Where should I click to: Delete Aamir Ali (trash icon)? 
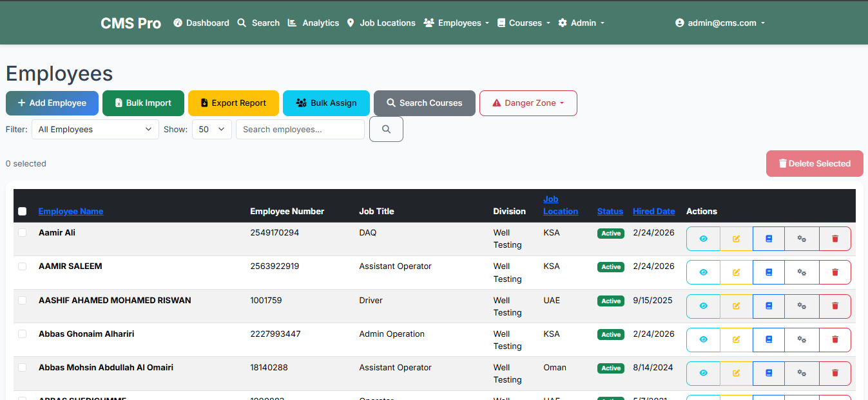pyautogui.click(x=835, y=239)
